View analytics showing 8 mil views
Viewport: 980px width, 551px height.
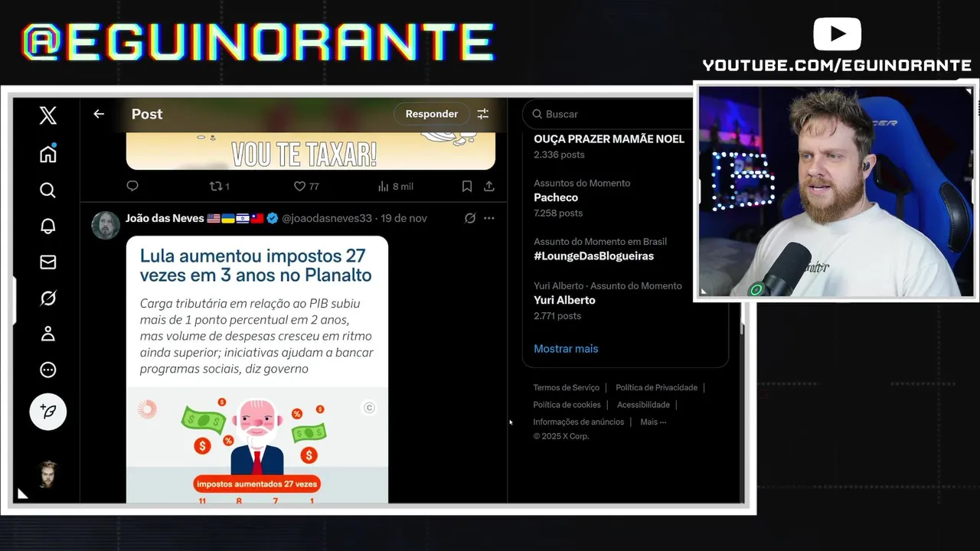click(x=395, y=186)
